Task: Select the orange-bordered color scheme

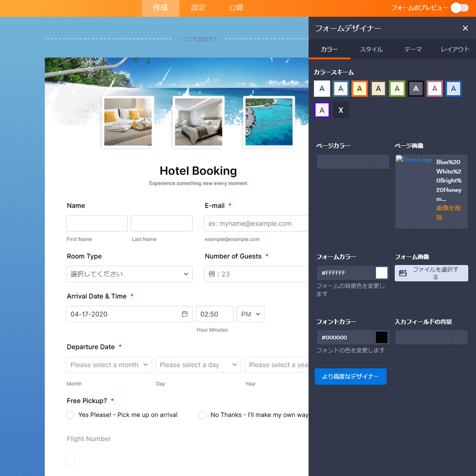Action: [x=359, y=89]
